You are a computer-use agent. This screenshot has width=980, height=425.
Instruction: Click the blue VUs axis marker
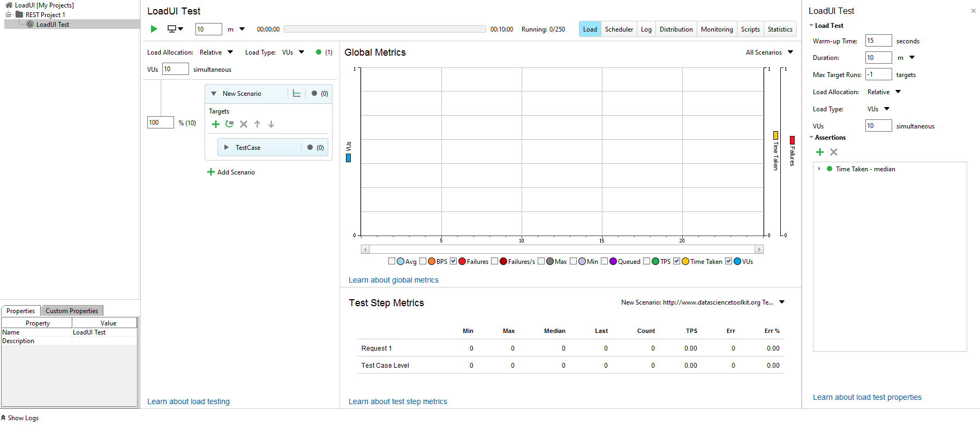(x=348, y=158)
